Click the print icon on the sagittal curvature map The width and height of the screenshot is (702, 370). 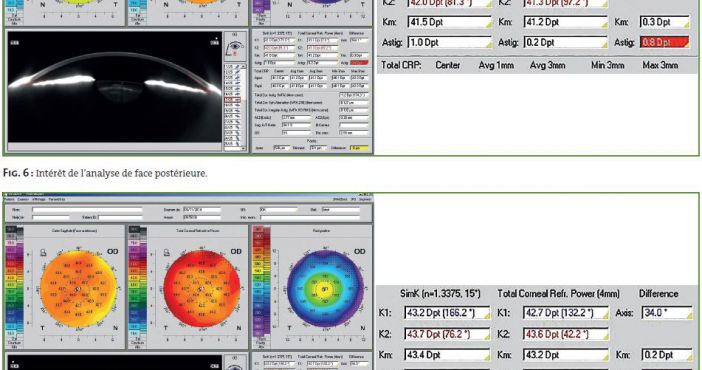point(43,253)
